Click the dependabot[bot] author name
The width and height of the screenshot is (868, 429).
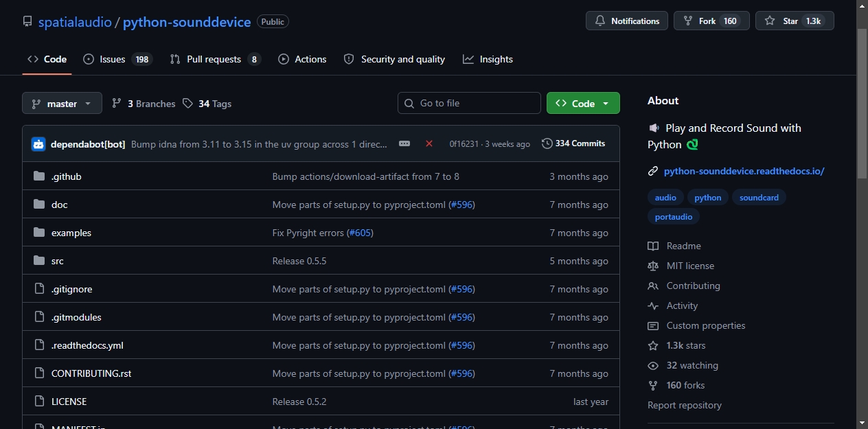(88, 144)
